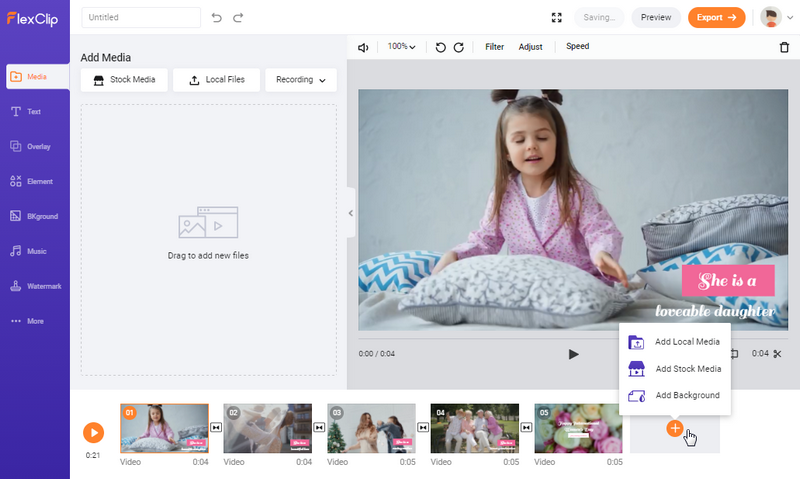The image size is (800, 479).
Task: Play the preview video
Action: coord(573,354)
